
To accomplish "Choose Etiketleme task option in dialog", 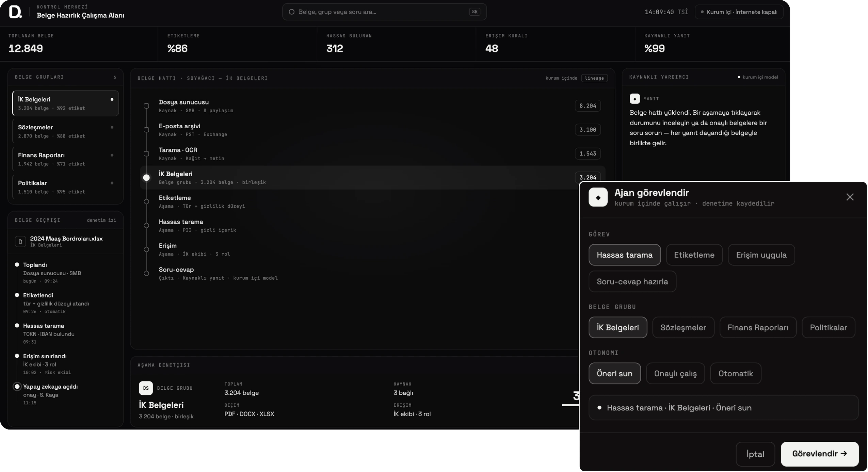I will coord(694,255).
